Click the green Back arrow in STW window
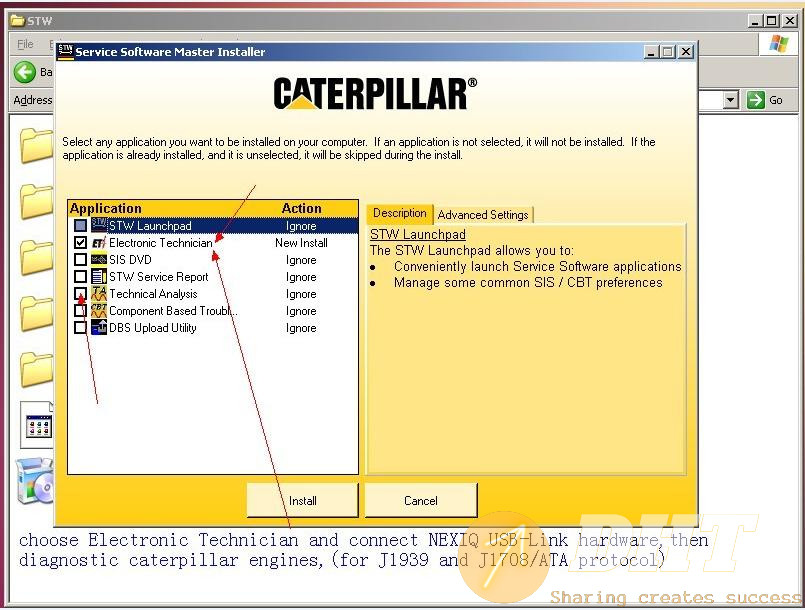 (x=25, y=72)
